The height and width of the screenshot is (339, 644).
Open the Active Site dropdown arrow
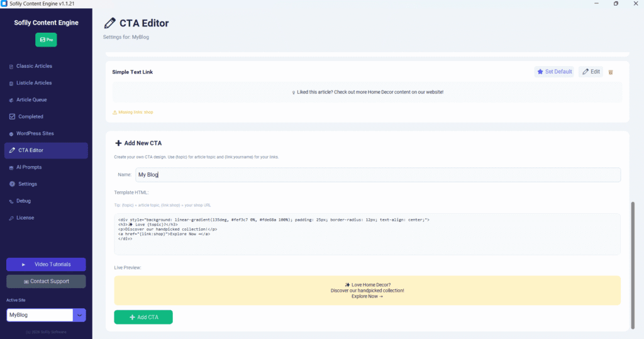click(79, 315)
